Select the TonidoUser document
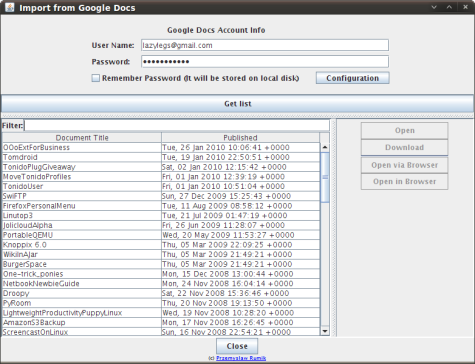 click(82, 186)
